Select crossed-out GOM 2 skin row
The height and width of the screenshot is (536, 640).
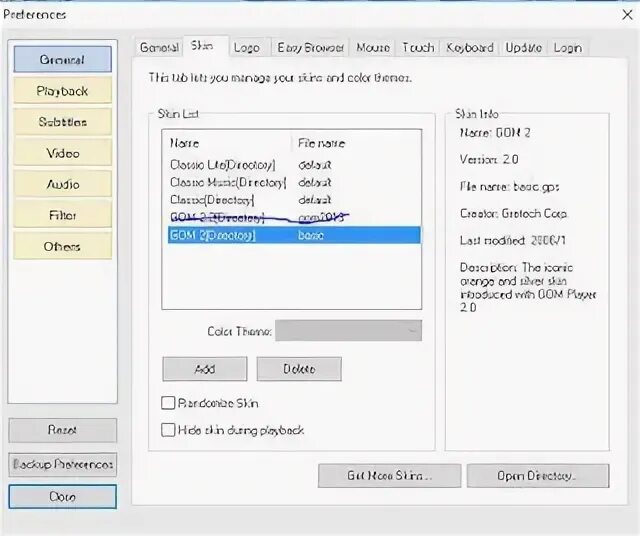coord(294,218)
